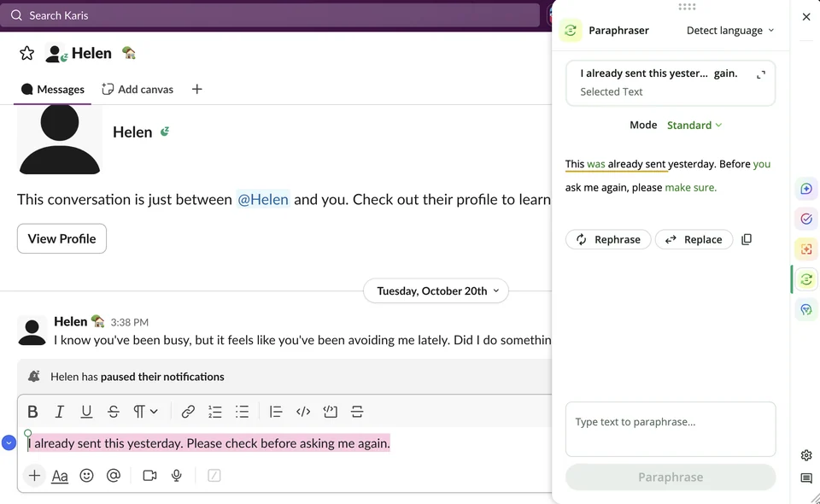This screenshot has height=504, width=820.
Task: Close the Paraphraser panel
Action: point(805,17)
